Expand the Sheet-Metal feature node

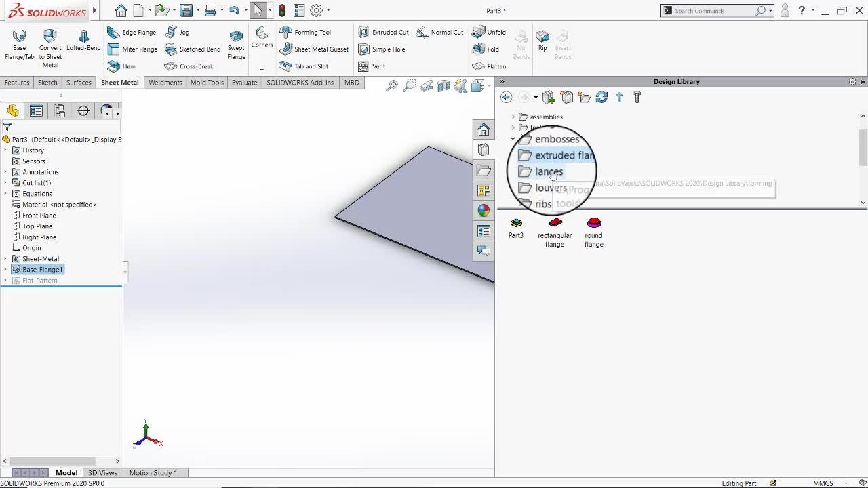5,259
